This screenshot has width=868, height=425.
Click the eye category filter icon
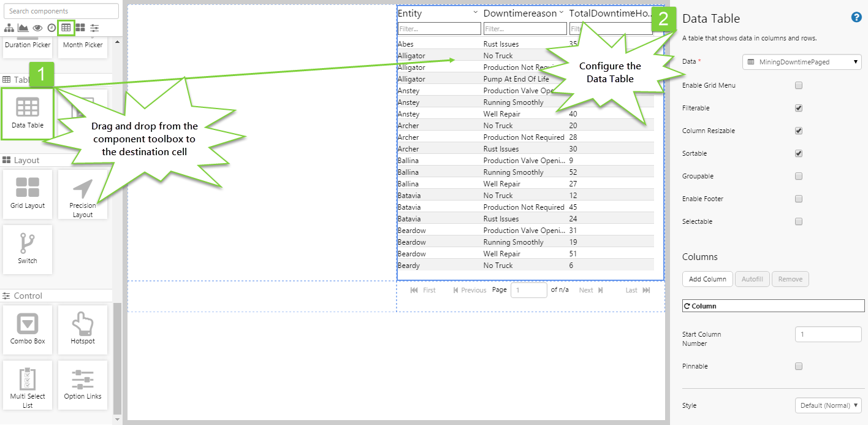[x=37, y=28]
